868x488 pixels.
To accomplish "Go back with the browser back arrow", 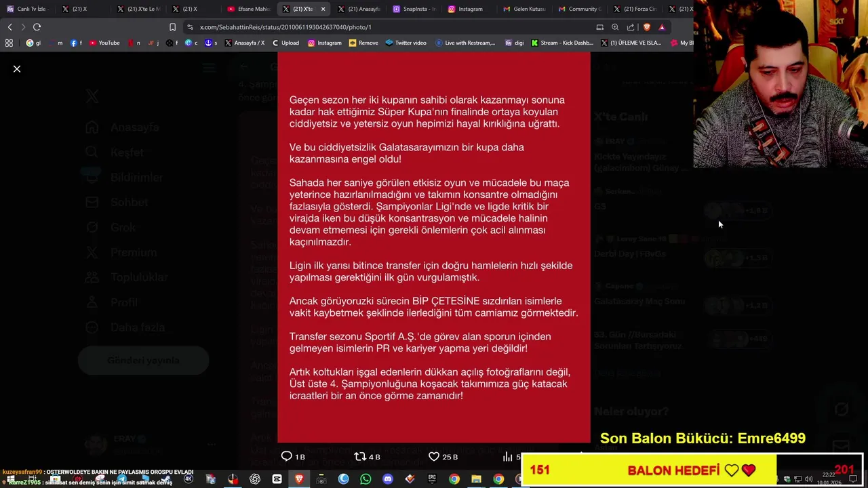I will tap(9, 27).
